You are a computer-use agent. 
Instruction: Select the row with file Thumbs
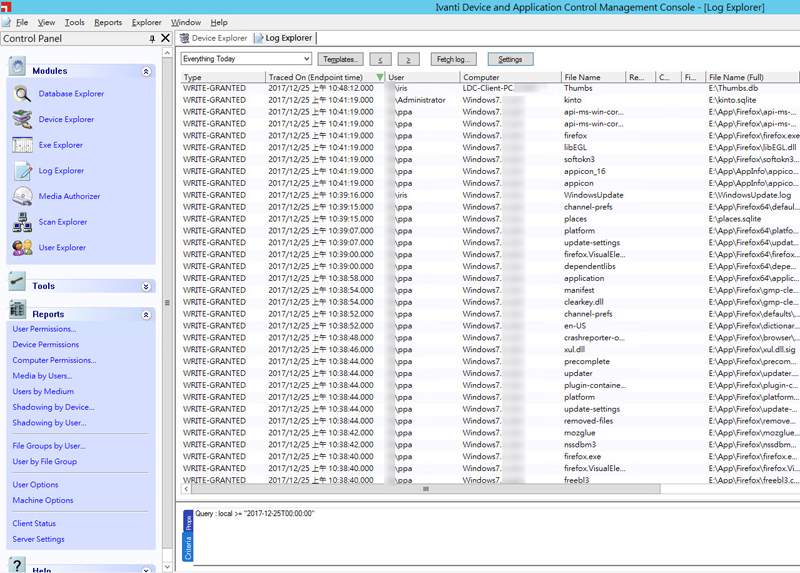(490, 88)
